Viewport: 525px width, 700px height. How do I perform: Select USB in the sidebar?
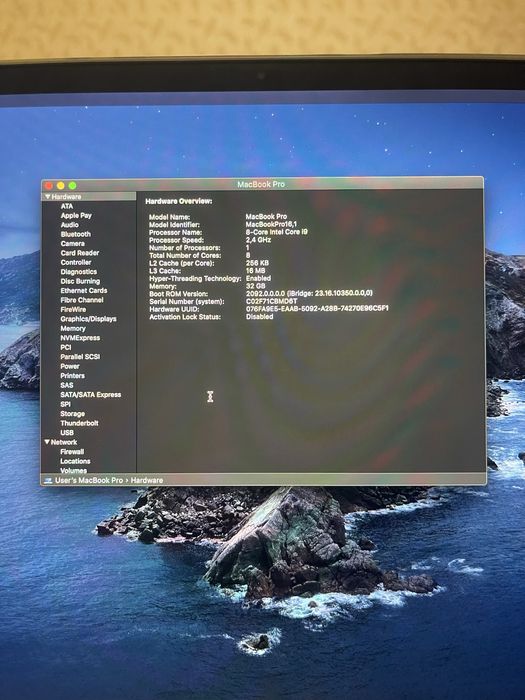[x=67, y=433]
